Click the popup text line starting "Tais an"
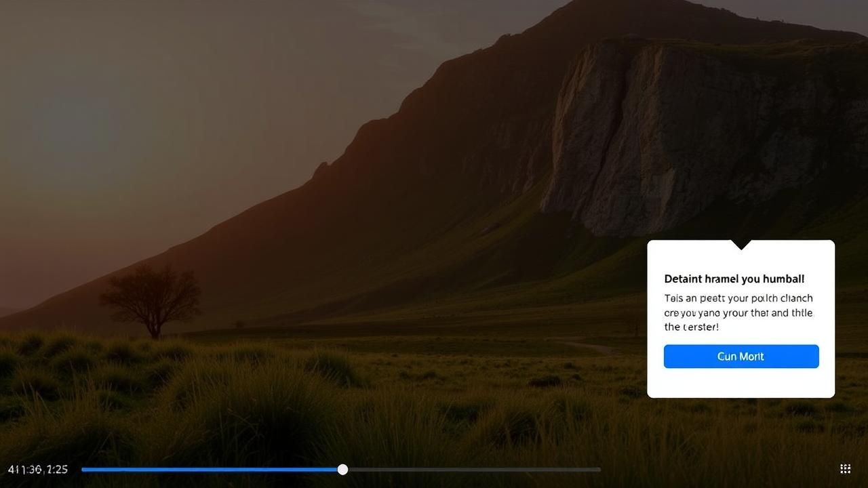 click(738, 298)
